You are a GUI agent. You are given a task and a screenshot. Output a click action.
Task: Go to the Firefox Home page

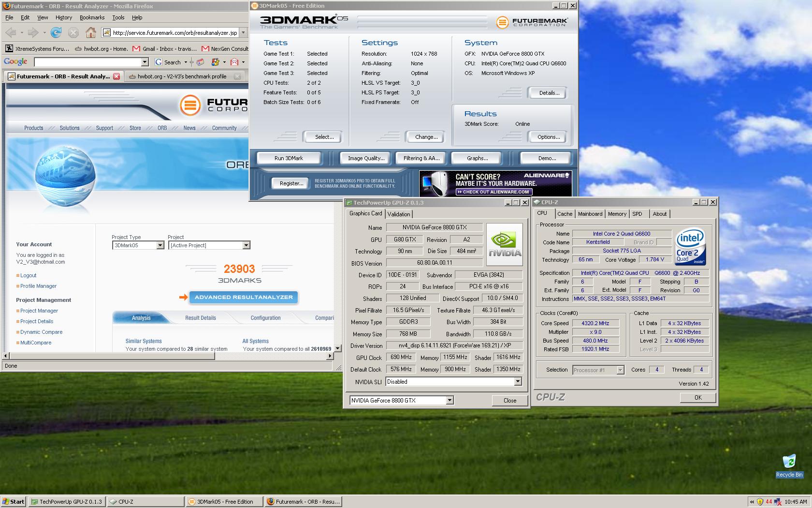point(90,33)
